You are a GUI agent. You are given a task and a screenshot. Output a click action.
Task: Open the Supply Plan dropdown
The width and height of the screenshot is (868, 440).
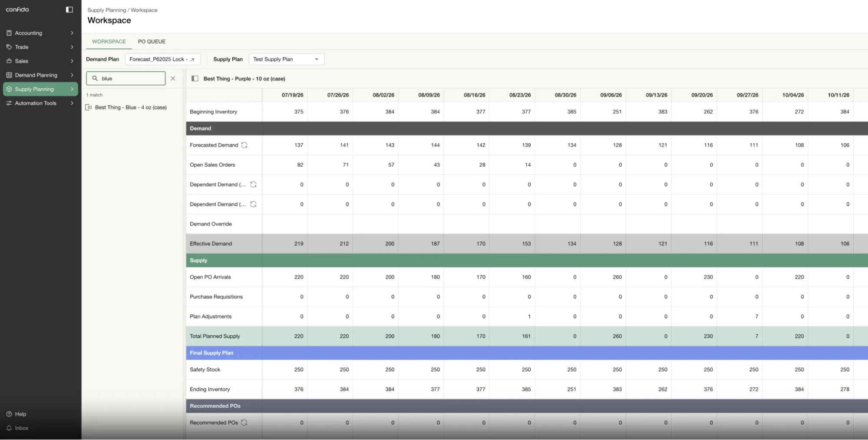(x=287, y=59)
